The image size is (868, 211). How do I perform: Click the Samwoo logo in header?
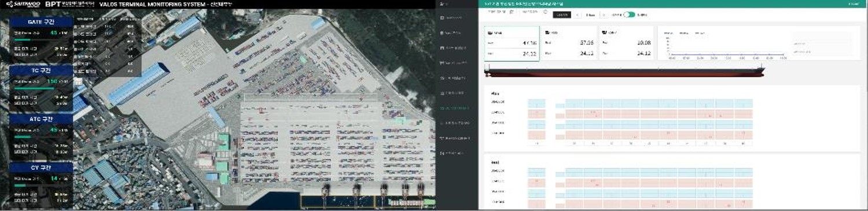pyautogui.click(x=23, y=4)
